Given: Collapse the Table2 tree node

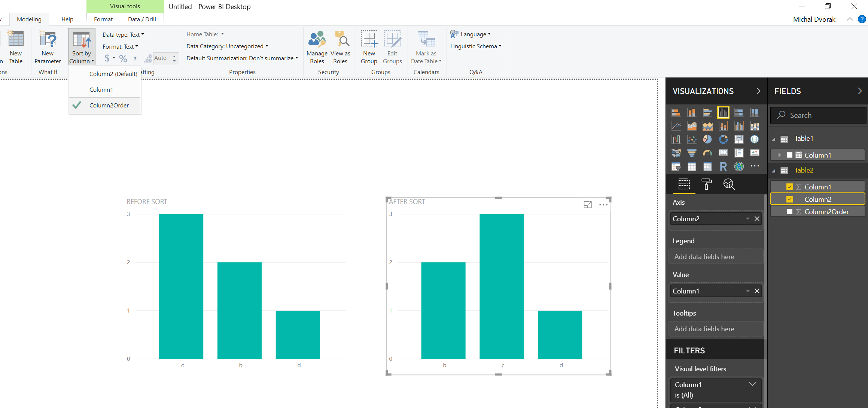Looking at the screenshot, I should point(774,171).
